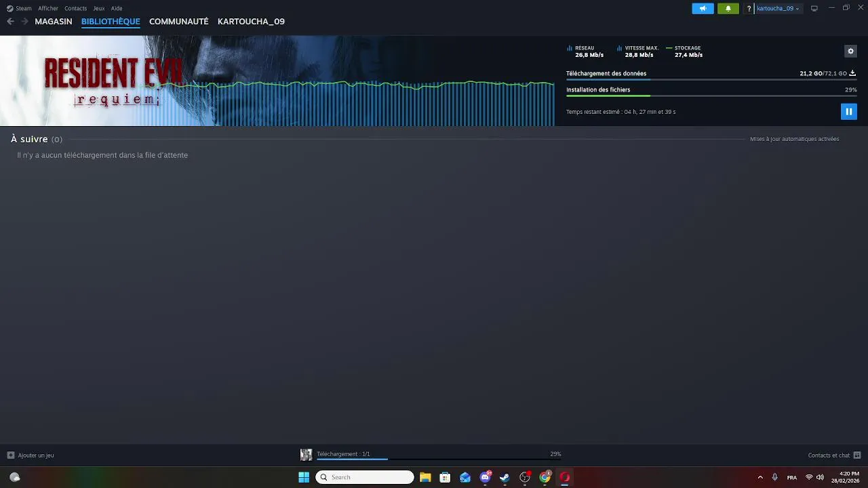
Task: Open Opera browser from the taskbar
Action: click(x=564, y=477)
